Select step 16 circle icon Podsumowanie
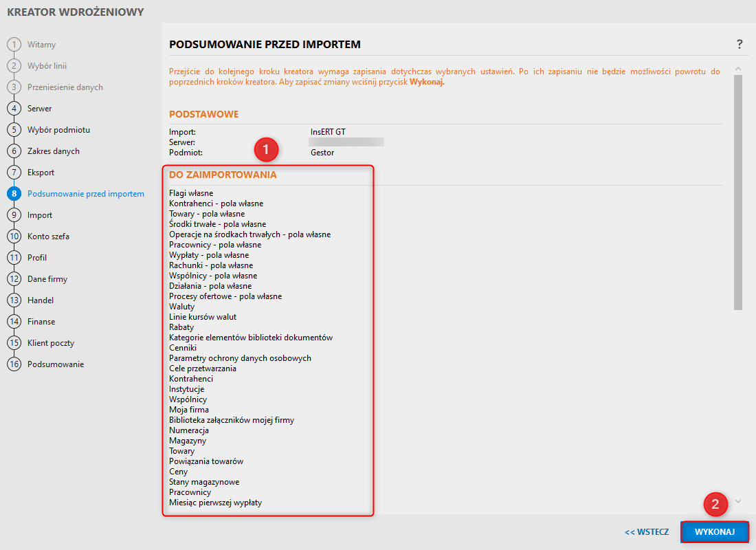This screenshot has height=550, width=756. coord(14,364)
